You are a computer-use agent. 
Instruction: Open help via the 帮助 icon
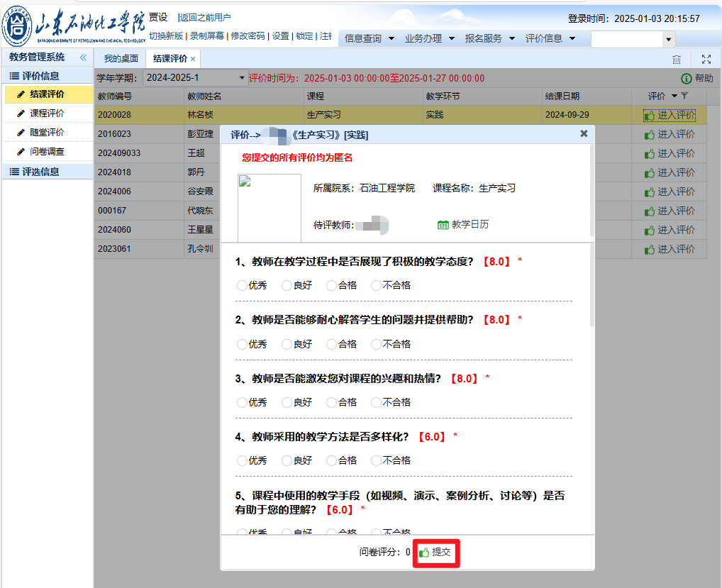click(686, 79)
